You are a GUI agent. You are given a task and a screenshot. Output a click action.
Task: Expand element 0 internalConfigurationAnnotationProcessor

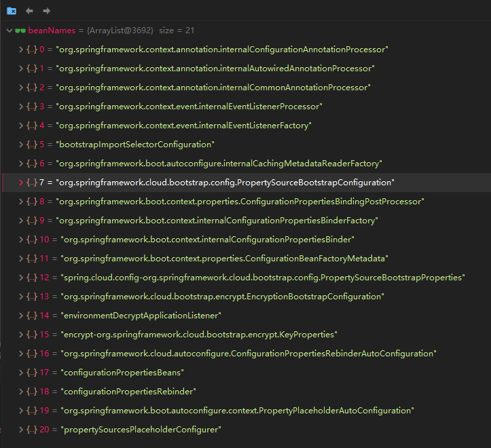(x=20, y=50)
